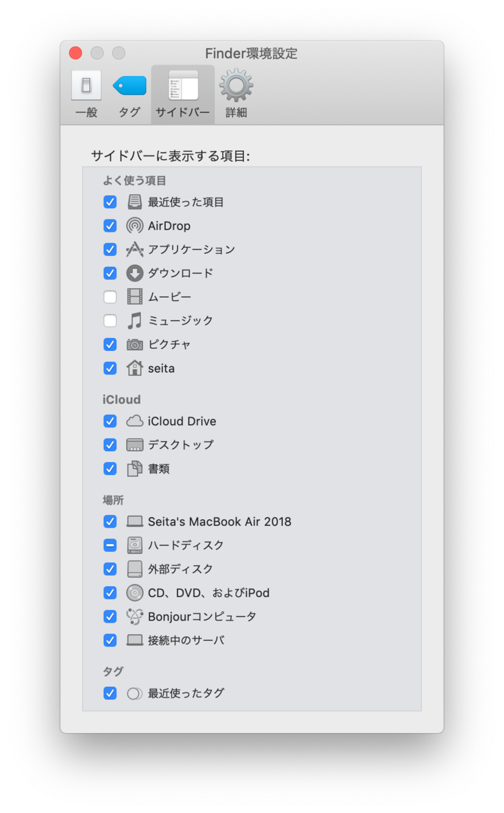Click the ダウンロード label text
This screenshot has width=504, height=813.
[180, 273]
